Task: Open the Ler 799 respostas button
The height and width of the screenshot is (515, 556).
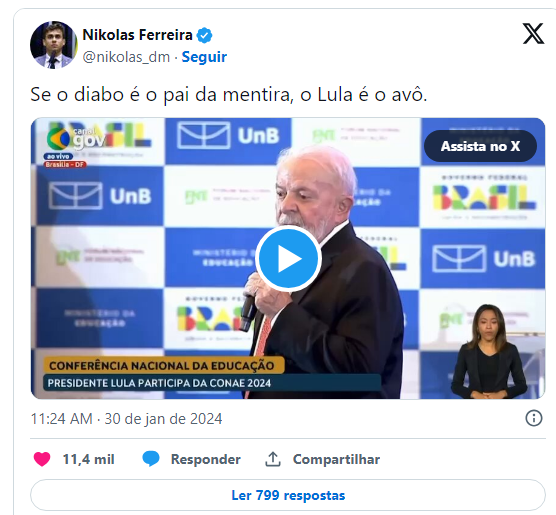Action: 288,495
